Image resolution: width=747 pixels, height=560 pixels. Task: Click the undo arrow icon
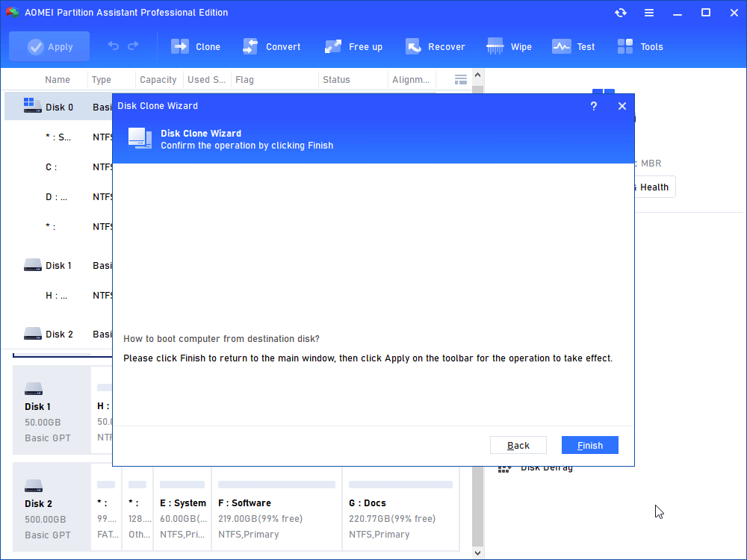[x=114, y=46]
